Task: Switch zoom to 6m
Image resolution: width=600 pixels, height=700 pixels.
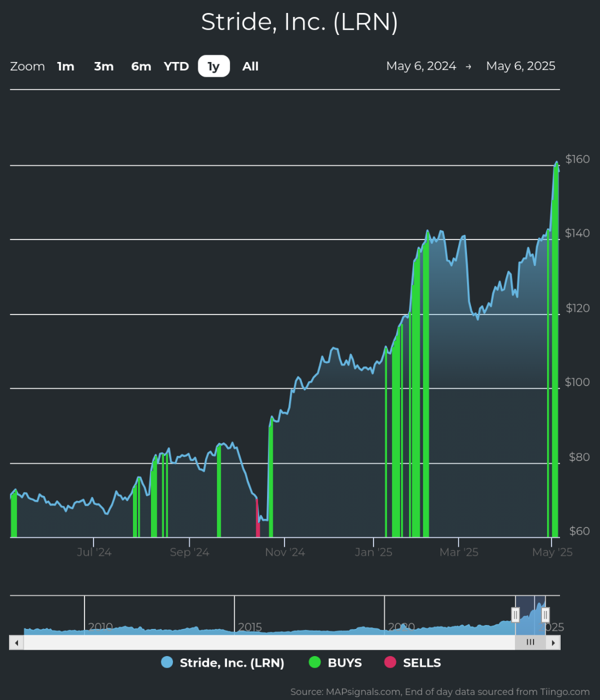Action: point(141,67)
